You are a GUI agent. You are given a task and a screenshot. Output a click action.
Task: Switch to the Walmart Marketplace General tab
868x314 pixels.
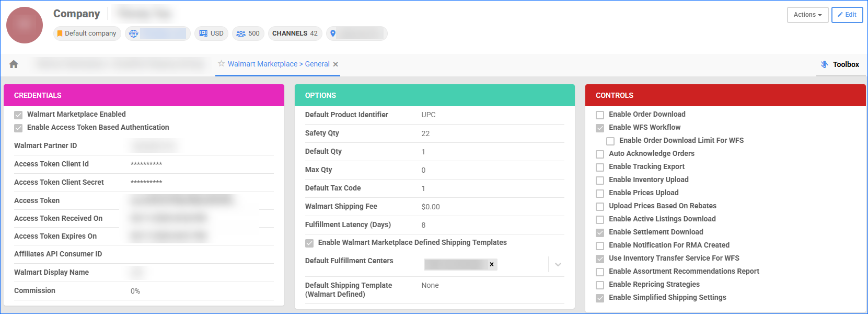(279, 64)
